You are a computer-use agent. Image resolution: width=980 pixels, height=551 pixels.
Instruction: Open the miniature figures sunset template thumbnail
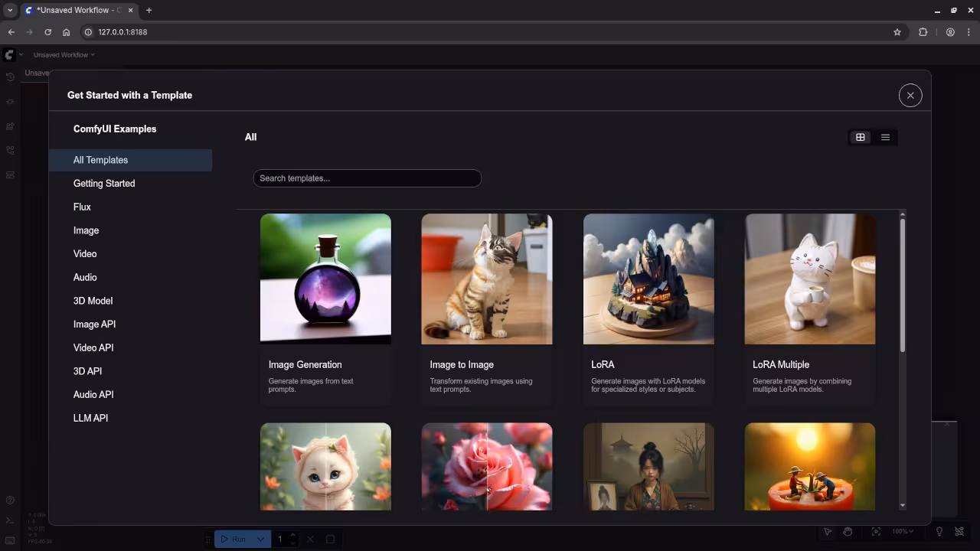coord(810,466)
